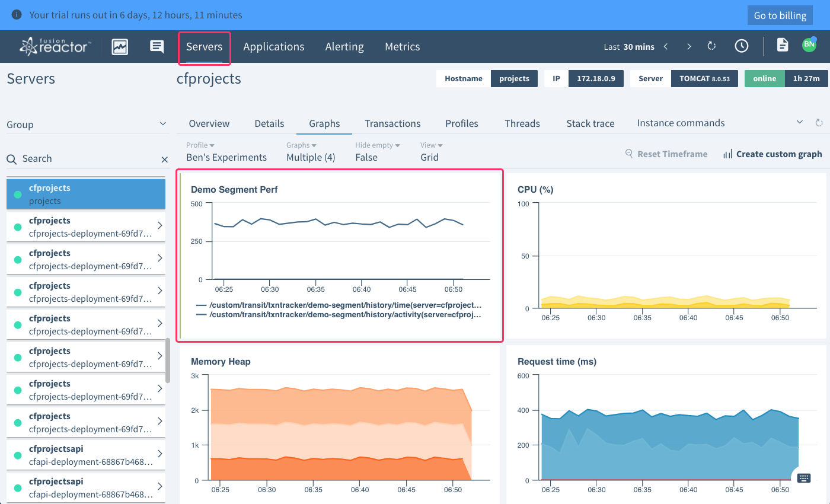The width and height of the screenshot is (830, 504).
Task: Click the refresh icon in top navbar
Action: (x=712, y=46)
